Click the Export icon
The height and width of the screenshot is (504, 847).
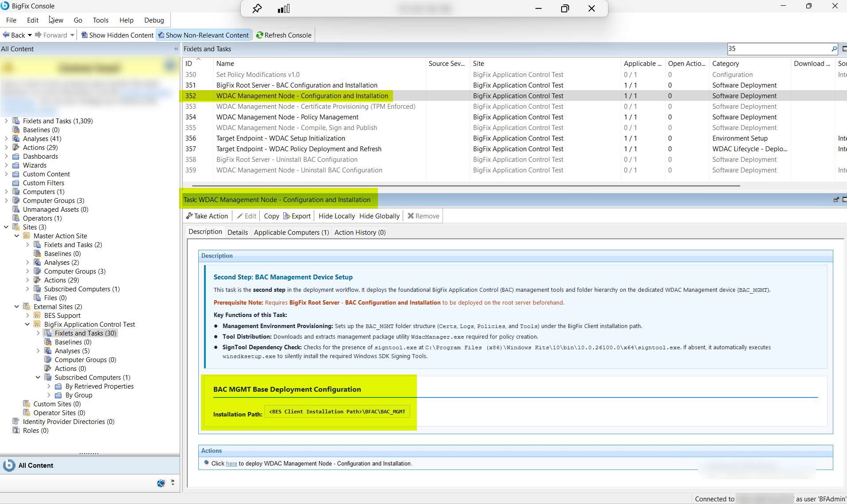[287, 216]
